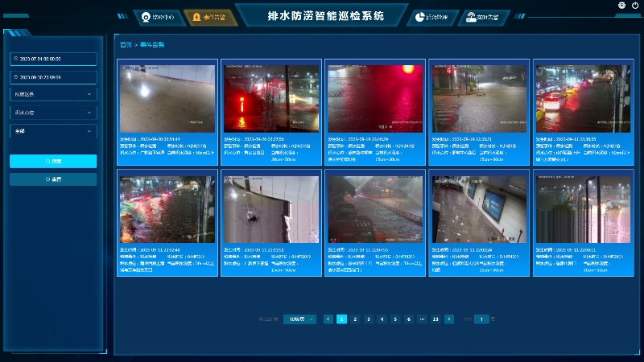Click the 首页 breadcrumb link
Viewport: 644px width, 362px height.
(126, 45)
